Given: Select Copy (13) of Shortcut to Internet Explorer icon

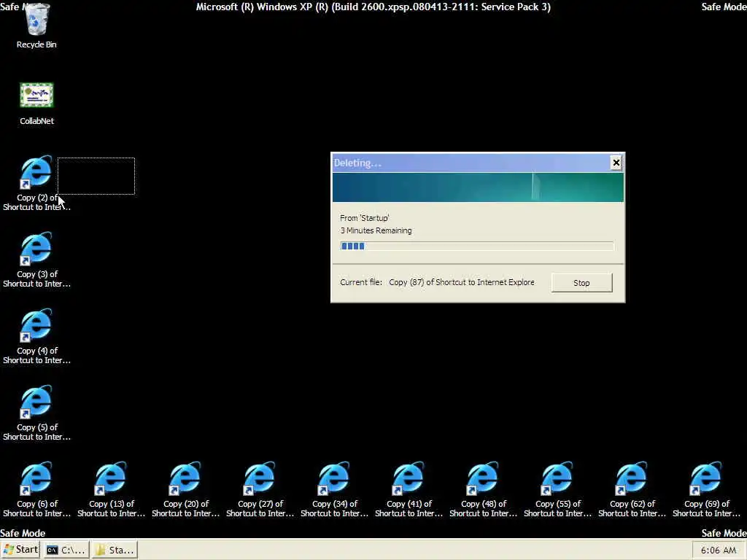Looking at the screenshot, I should tap(111, 489).
